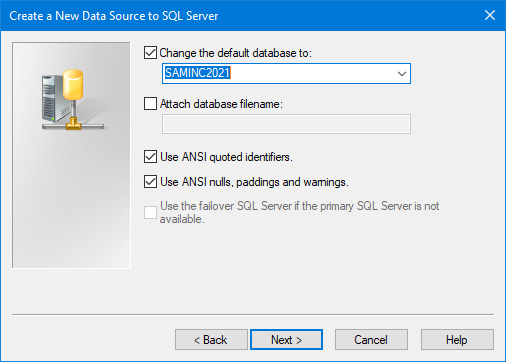The height and width of the screenshot is (362, 506).
Task: Disable the Use ANSI quoted identifiers checkbox
Action: pos(150,157)
